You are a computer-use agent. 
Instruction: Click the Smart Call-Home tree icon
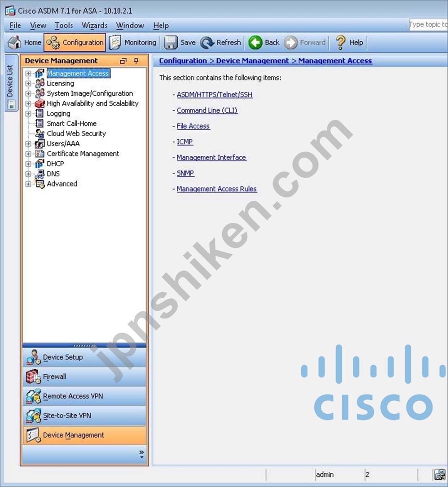(x=40, y=123)
